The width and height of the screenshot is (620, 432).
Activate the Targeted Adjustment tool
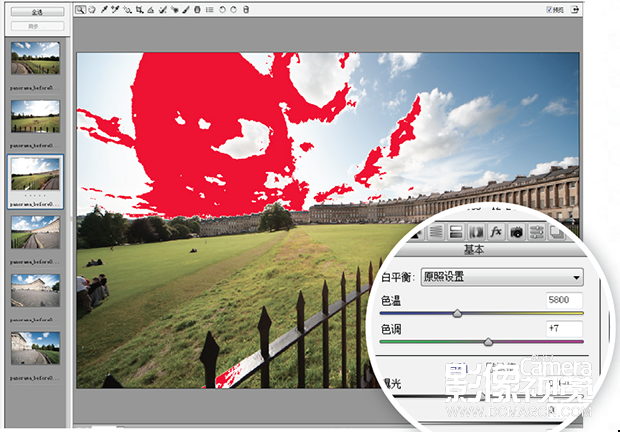pos(127,9)
